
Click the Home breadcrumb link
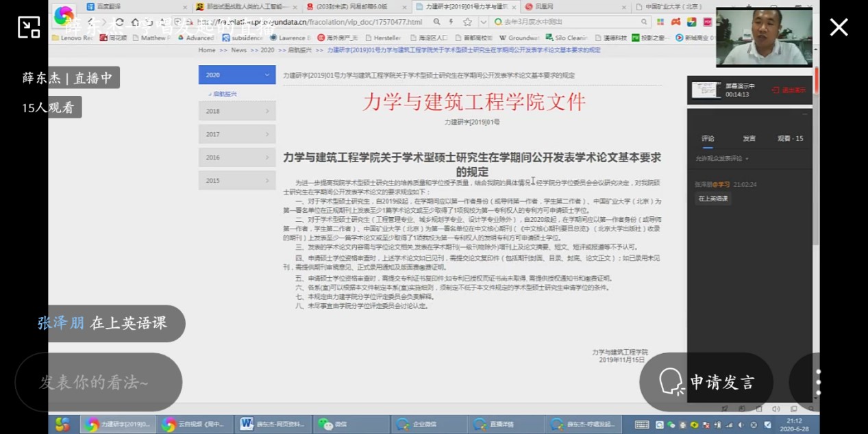click(207, 50)
